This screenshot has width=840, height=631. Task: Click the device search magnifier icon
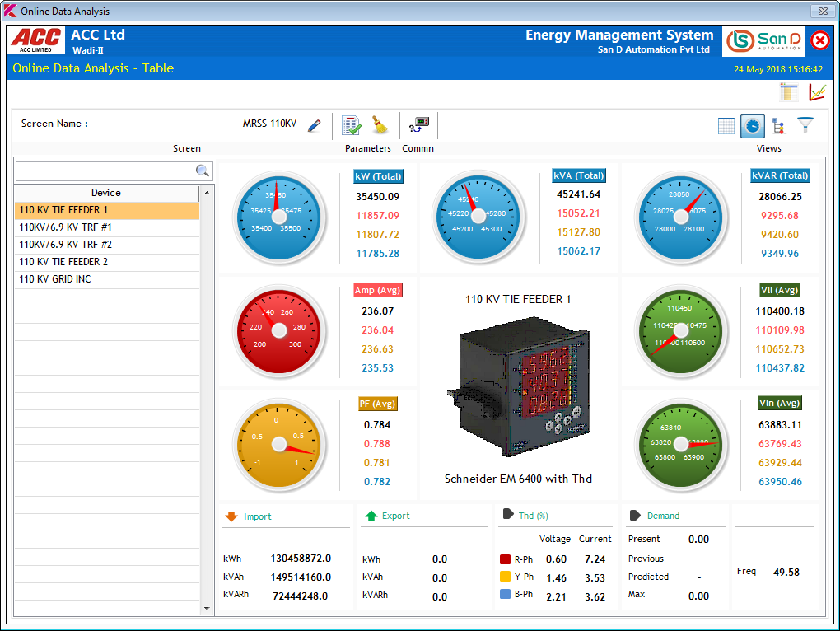pyautogui.click(x=203, y=171)
